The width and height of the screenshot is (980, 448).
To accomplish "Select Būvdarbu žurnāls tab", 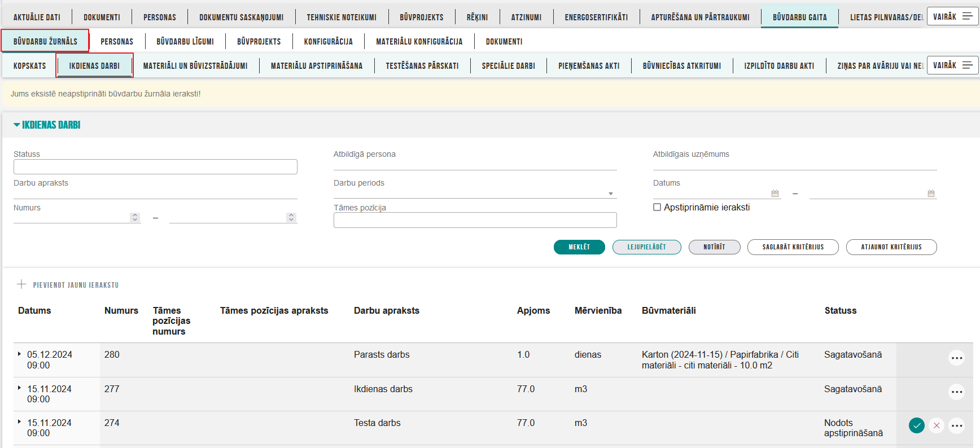I will coord(45,41).
